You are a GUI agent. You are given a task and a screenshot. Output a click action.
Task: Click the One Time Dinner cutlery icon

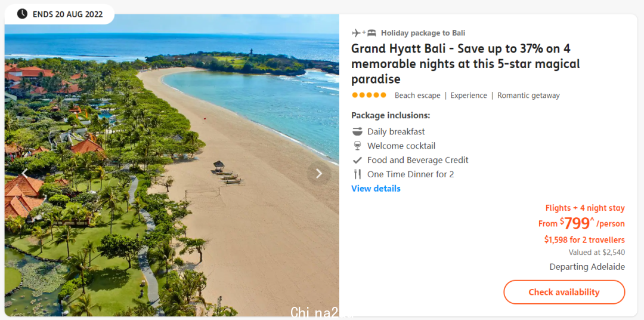point(357,174)
